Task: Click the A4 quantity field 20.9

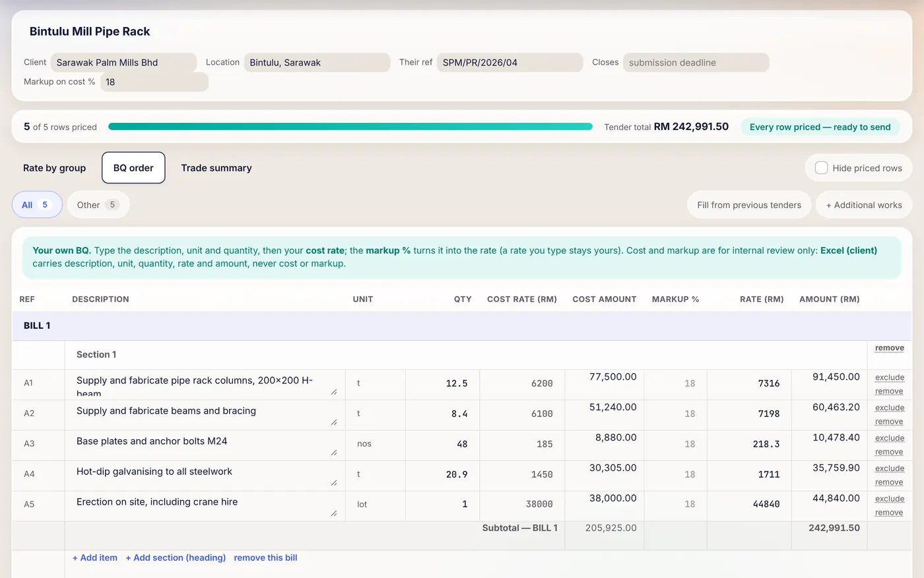Action: (442, 474)
